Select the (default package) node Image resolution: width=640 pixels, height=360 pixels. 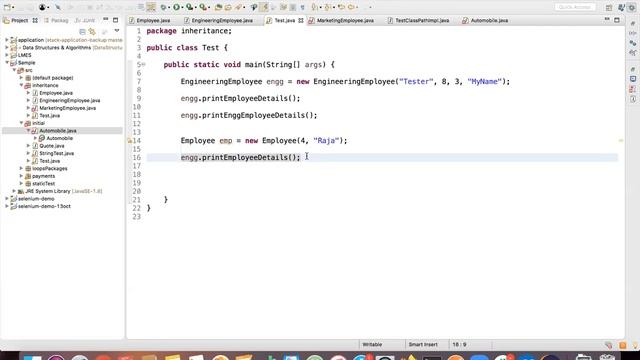pyautogui.click(x=53, y=78)
